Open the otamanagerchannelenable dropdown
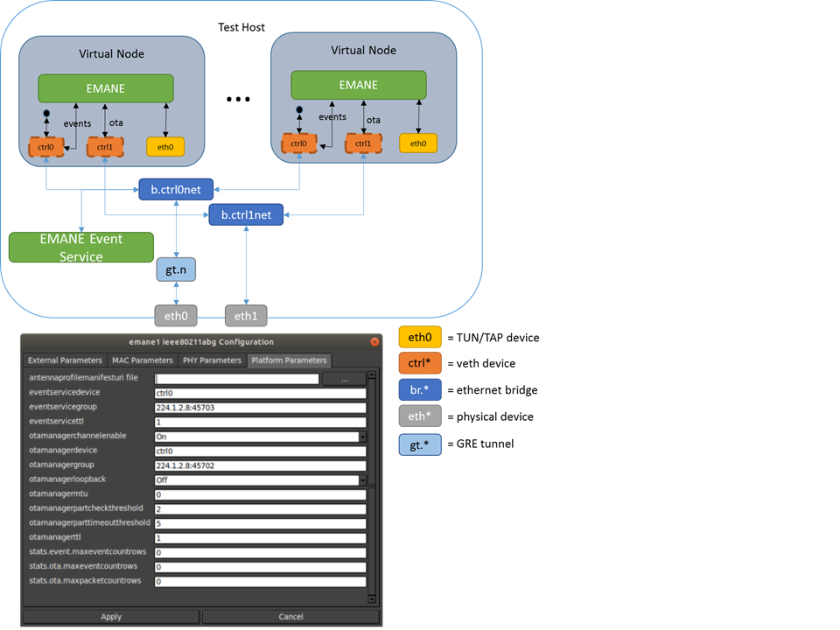Image resolution: width=840 pixels, height=630 pixels. [x=362, y=437]
